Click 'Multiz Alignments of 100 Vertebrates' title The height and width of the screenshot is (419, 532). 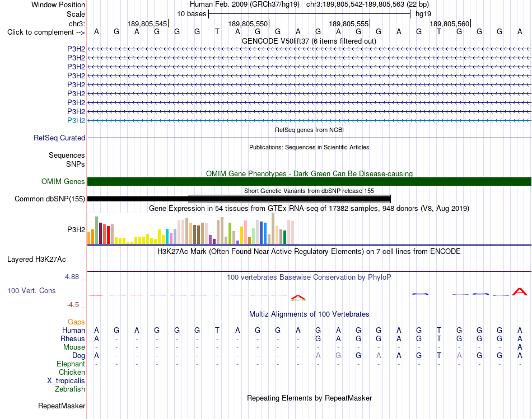309,314
